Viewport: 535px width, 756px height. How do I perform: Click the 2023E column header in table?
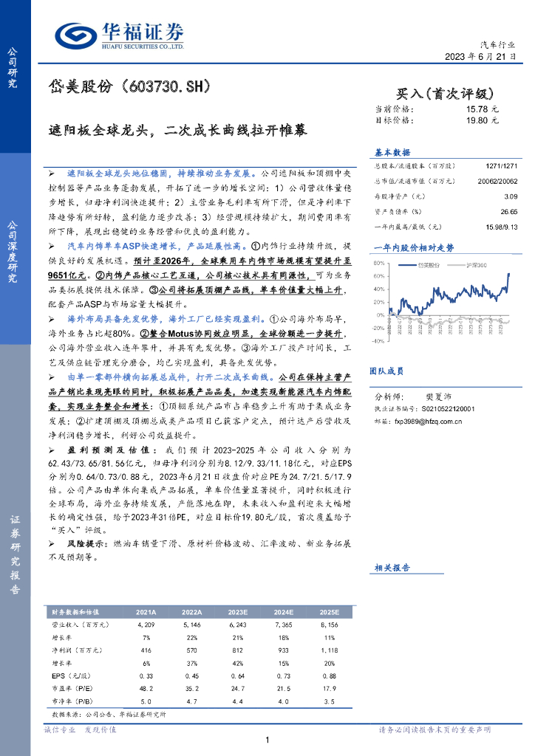[x=237, y=612]
